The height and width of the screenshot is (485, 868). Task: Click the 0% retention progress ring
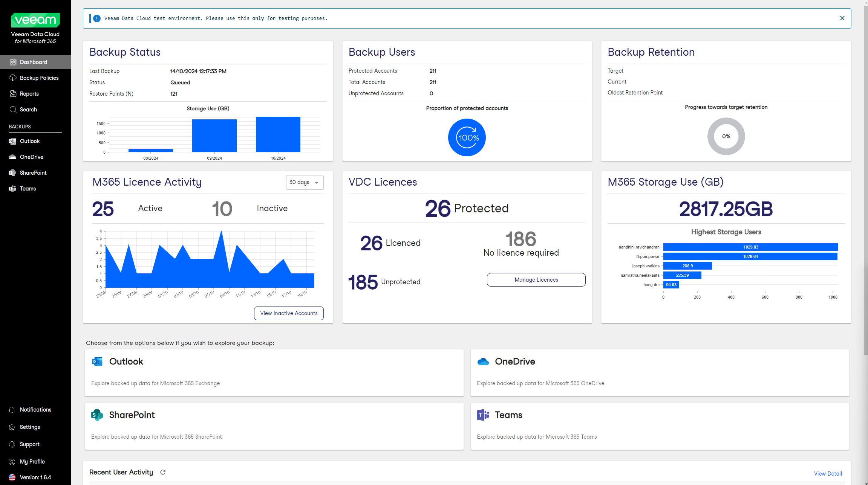point(726,136)
